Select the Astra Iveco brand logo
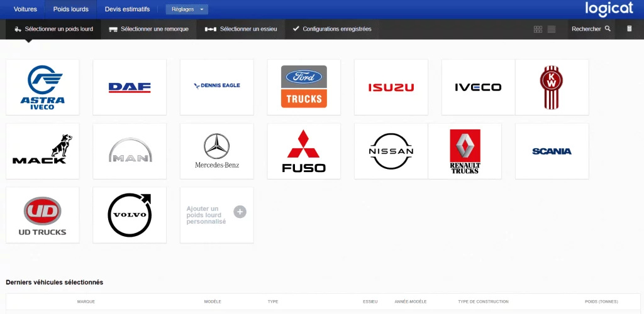This screenshot has width=644, height=314. pyautogui.click(x=43, y=87)
